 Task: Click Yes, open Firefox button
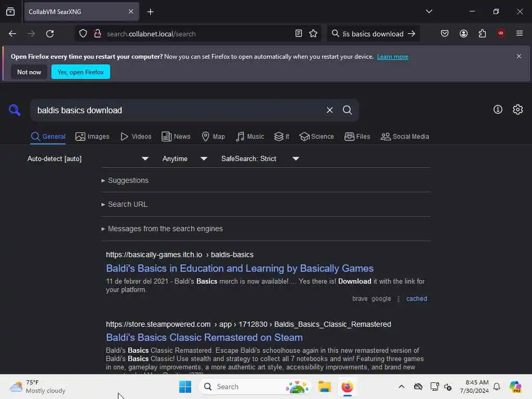click(81, 72)
